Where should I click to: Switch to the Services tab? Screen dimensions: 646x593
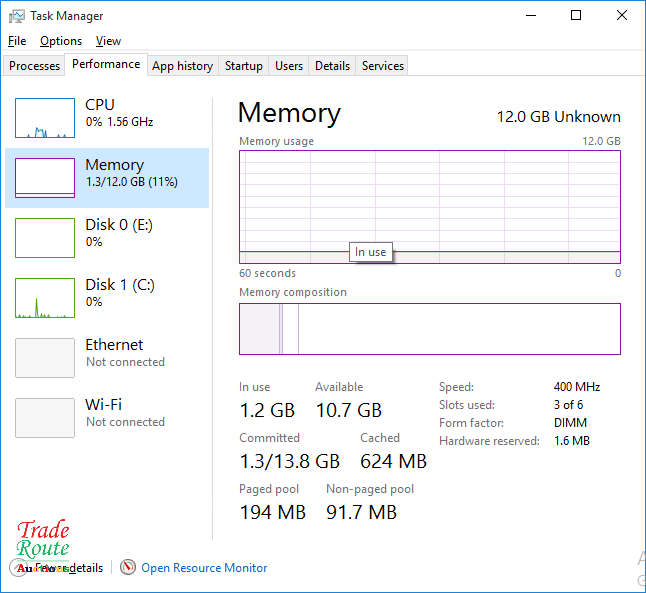(383, 66)
